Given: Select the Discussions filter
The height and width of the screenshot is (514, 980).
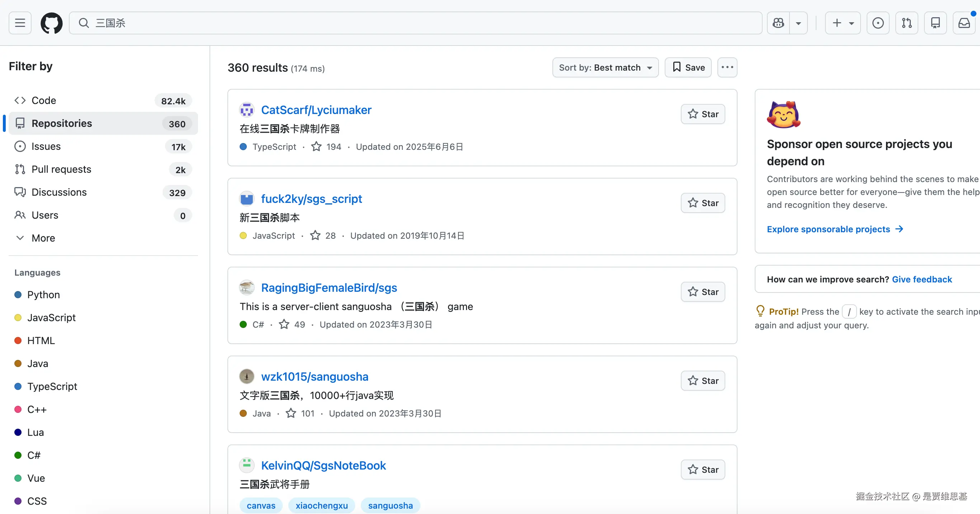Looking at the screenshot, I should coord(103,192).
